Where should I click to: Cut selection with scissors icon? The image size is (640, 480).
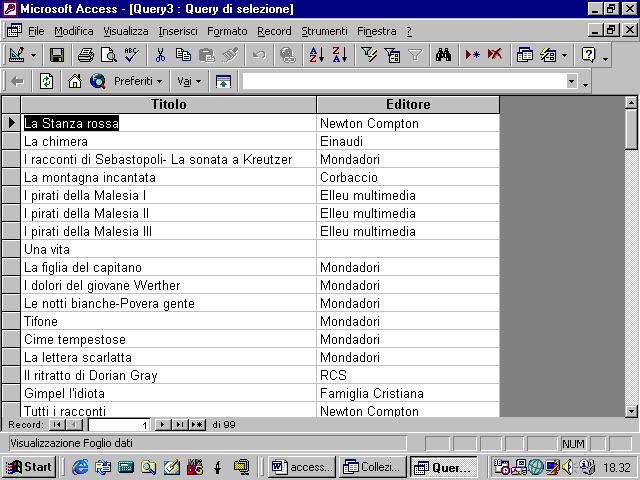tap(160, 55)
